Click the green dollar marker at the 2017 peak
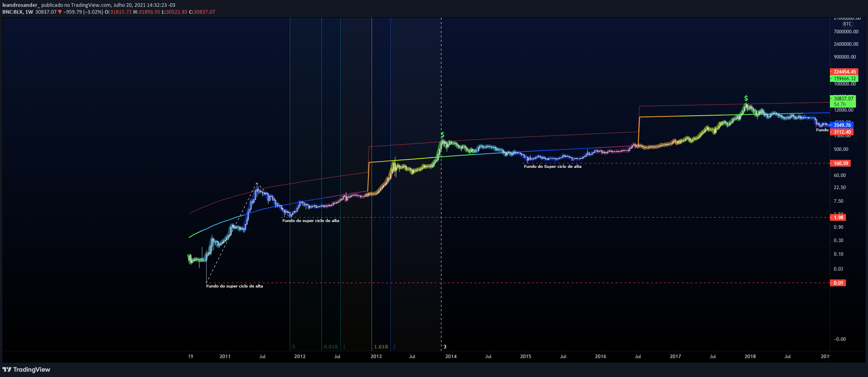The image size is (868, 377). coord(746,98)
